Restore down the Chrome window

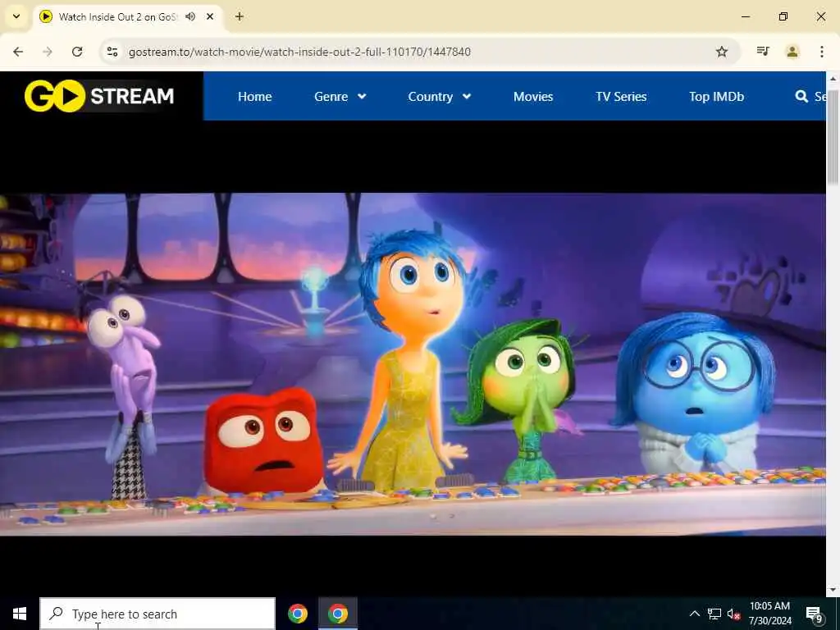click(783, 16)
